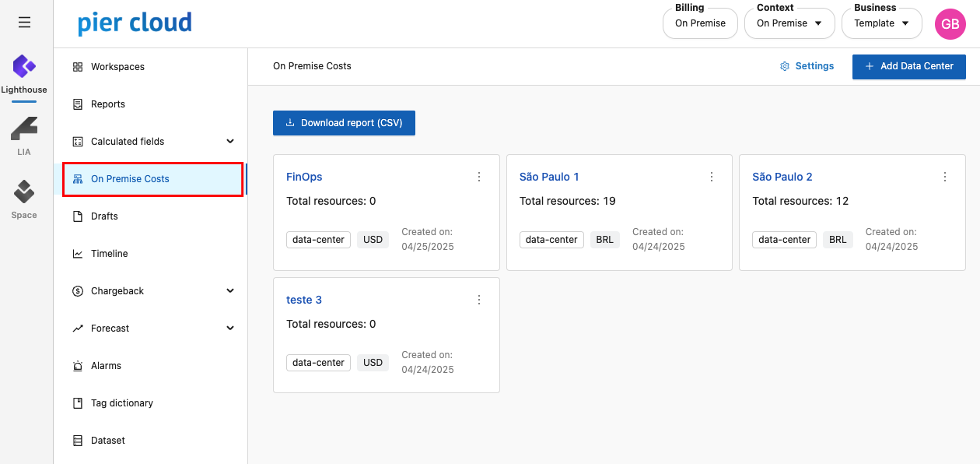Open the LIA app icon
Image resolution: width=980 pixels, height=464 pixels.
click(24, 128)
